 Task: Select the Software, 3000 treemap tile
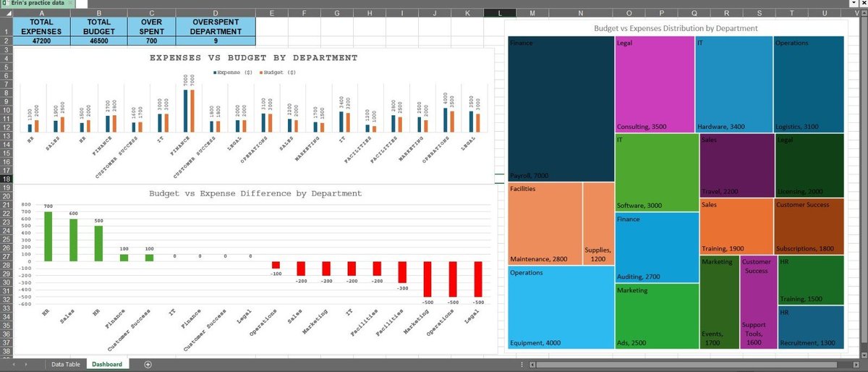coord(656,172)
